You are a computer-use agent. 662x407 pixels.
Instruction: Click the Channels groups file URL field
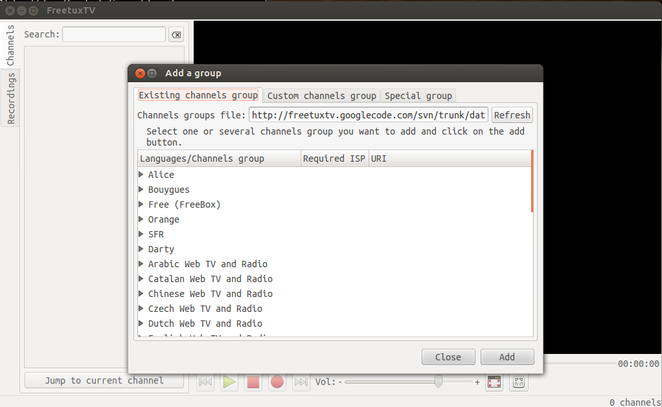tap(369, 115)
